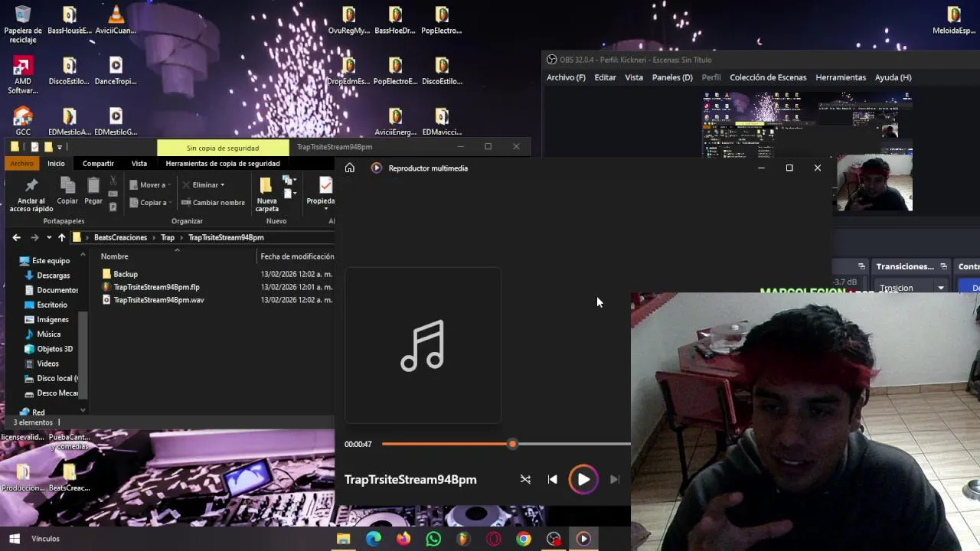Skip to the next track

point(614,480)
